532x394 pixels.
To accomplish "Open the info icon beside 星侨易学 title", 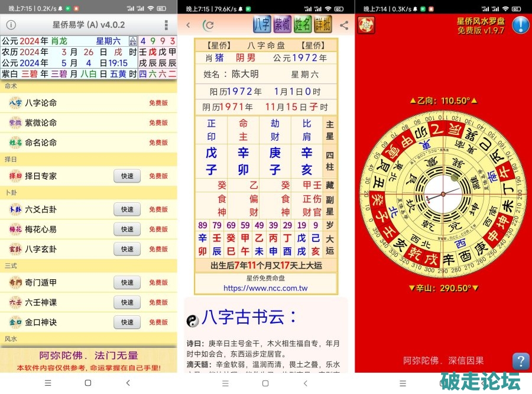I will pyautogui.click(x=11, y=25).
